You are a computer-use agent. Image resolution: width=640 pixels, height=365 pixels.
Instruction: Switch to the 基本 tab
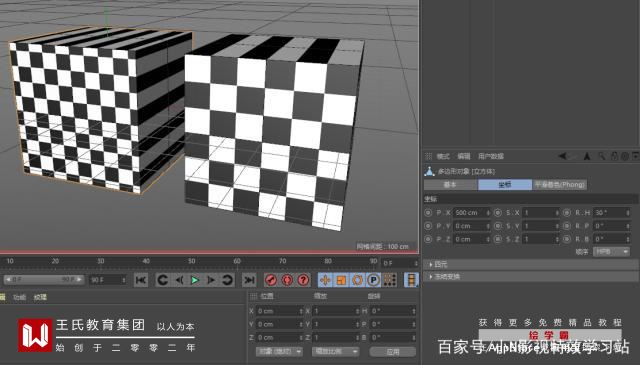pos(450,185)
